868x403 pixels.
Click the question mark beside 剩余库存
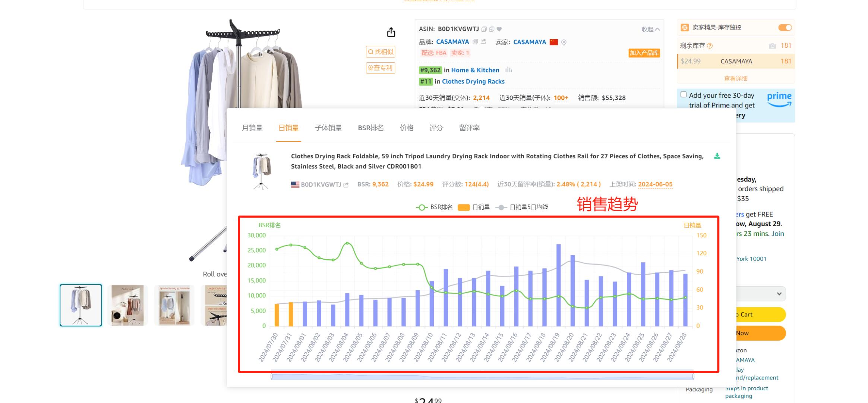tap(710, 46)
